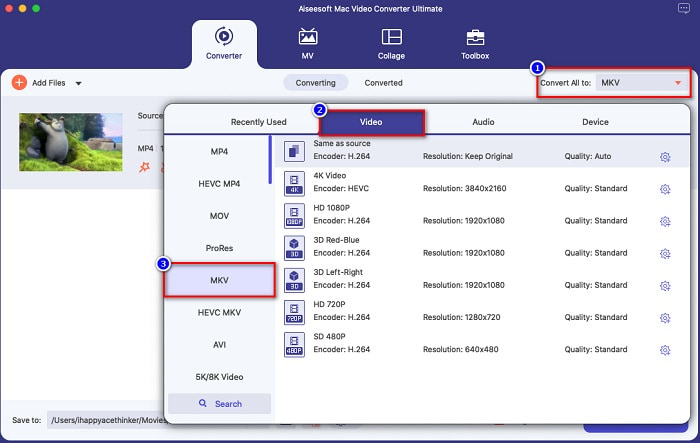This screenshot has height=443, width=700.
Task: Click the orange Add Files plus icon
Action: tap(19, 83)
